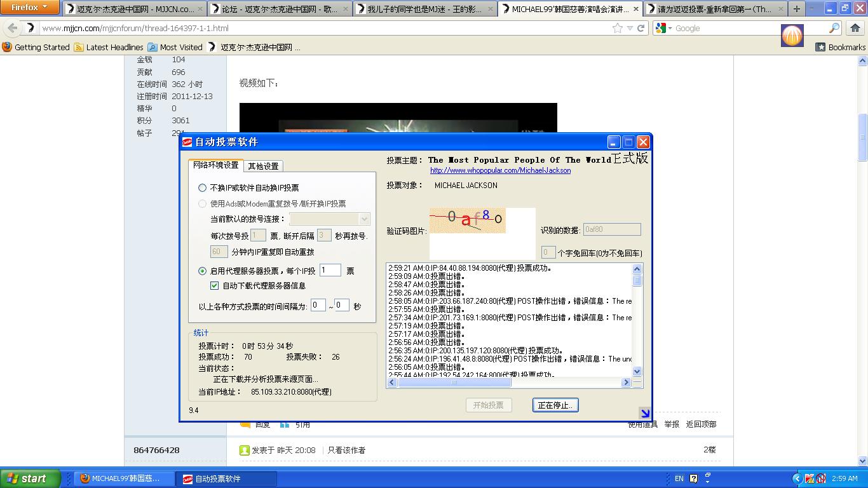Screen dimensions: 868x488
Task: Open the Firefox menu dropdown
Action: pyautogui.click(x=30, y=8)
